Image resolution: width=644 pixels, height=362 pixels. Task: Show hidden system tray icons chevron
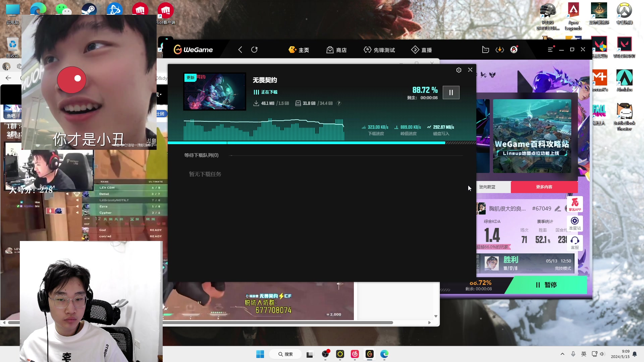point(562,354)
